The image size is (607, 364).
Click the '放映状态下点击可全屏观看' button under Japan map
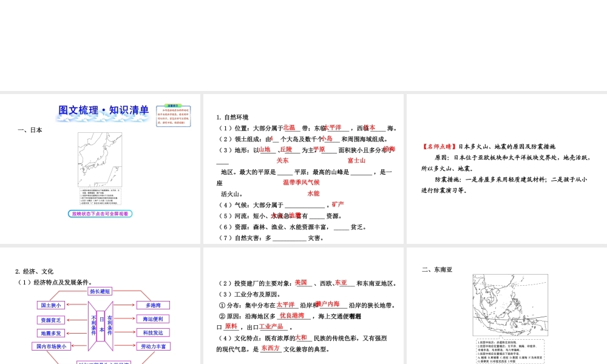[100, 214]
